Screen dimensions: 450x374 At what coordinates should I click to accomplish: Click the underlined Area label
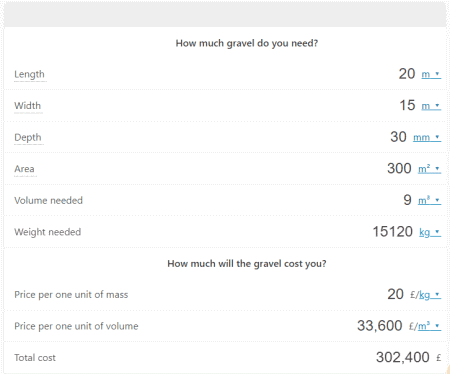tap(24, 169)
